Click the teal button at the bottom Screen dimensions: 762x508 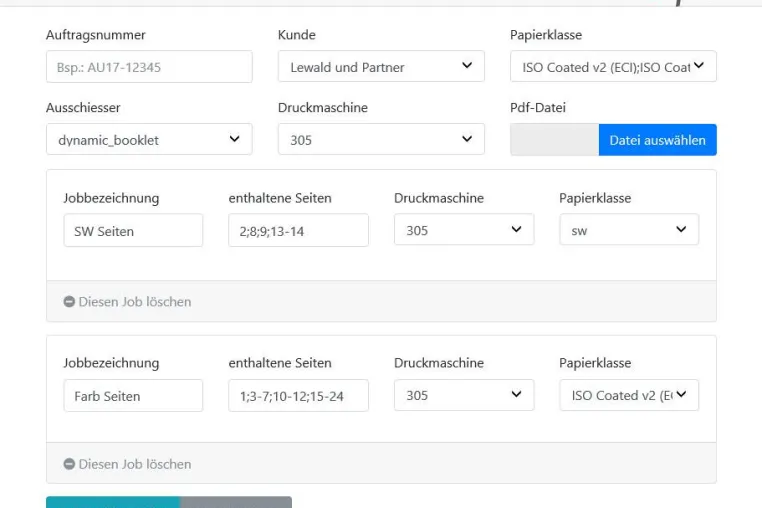click(x=113, y=502)
